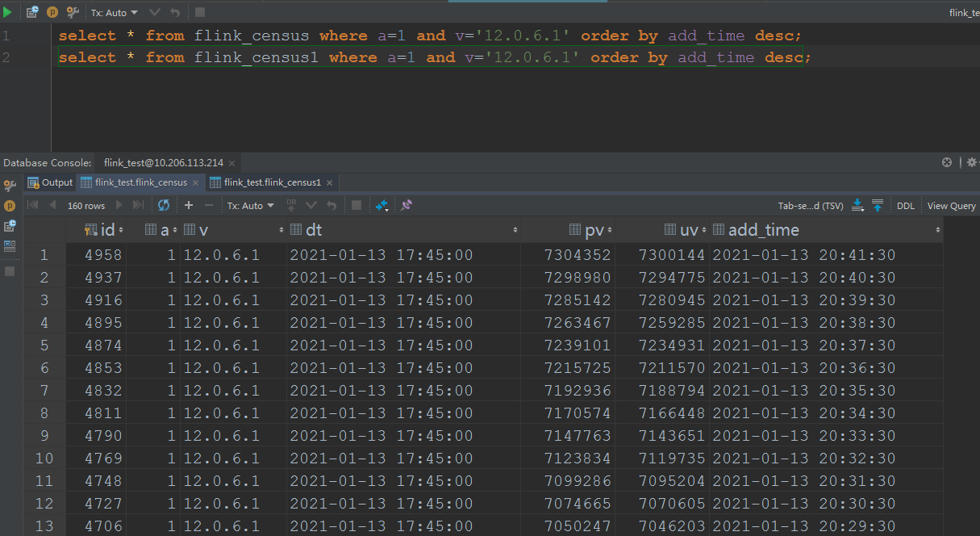The height and width of the screenshot is (536, 980).
Task: Open query history icon in editor toolbar
Action: click(x=32, y=12)
